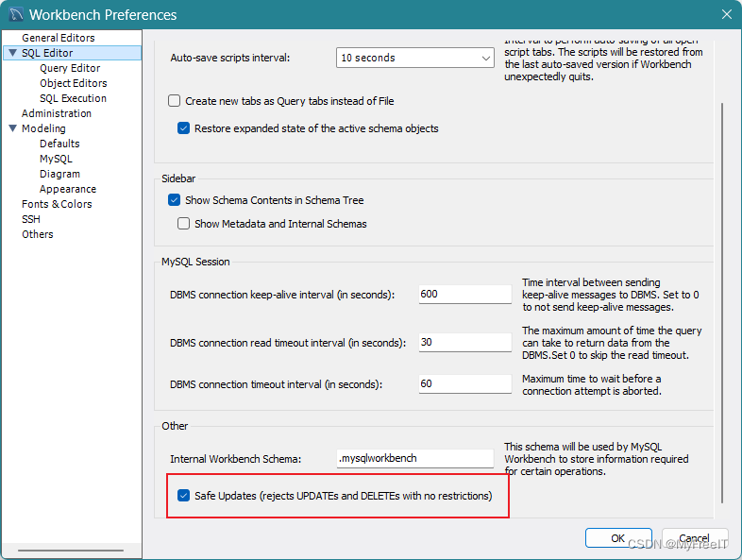Click the horizontal scrollbar under category tree
This screenshot has width=742, height=560.
71,550
